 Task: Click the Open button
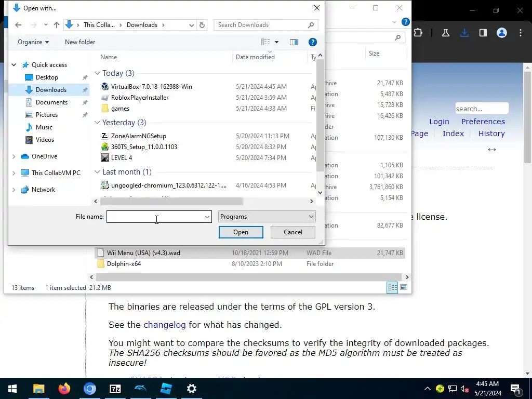tap(241, 232)
